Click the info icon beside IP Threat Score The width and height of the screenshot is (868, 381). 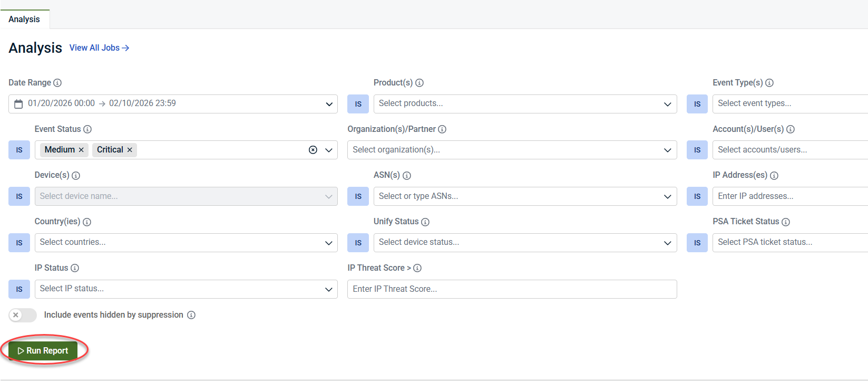click(417, 268)
